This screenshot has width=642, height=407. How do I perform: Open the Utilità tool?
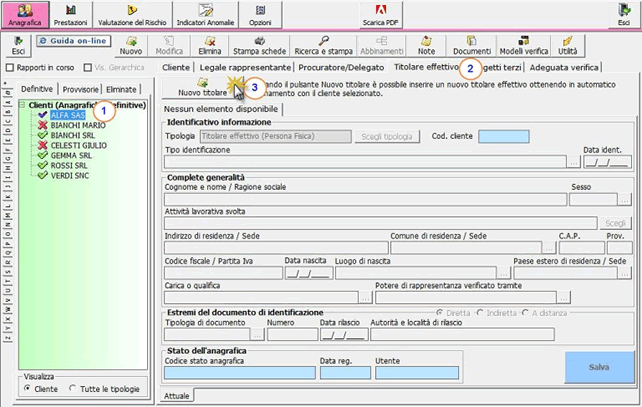[567, 45]
